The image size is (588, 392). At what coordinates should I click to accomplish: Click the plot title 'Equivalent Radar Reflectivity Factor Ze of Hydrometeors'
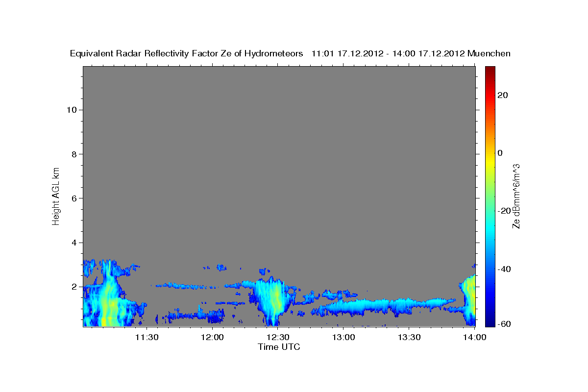[187, 54]
